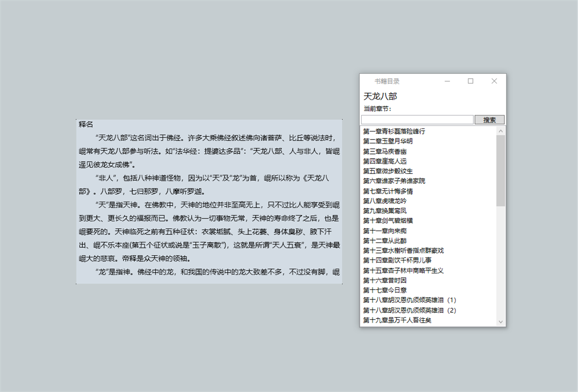Open chapter 第七章无计悔多情
The image size is (578, 392).
[388, 191]
